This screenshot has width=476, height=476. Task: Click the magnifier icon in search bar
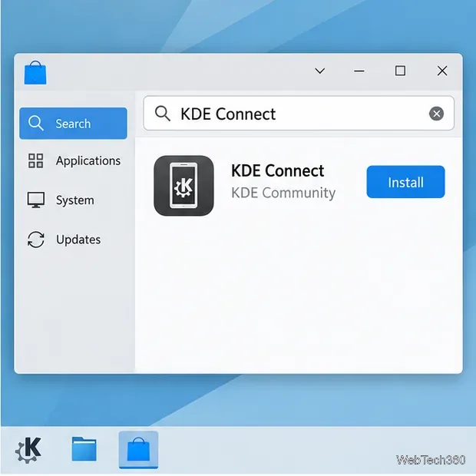click(163, 114)
